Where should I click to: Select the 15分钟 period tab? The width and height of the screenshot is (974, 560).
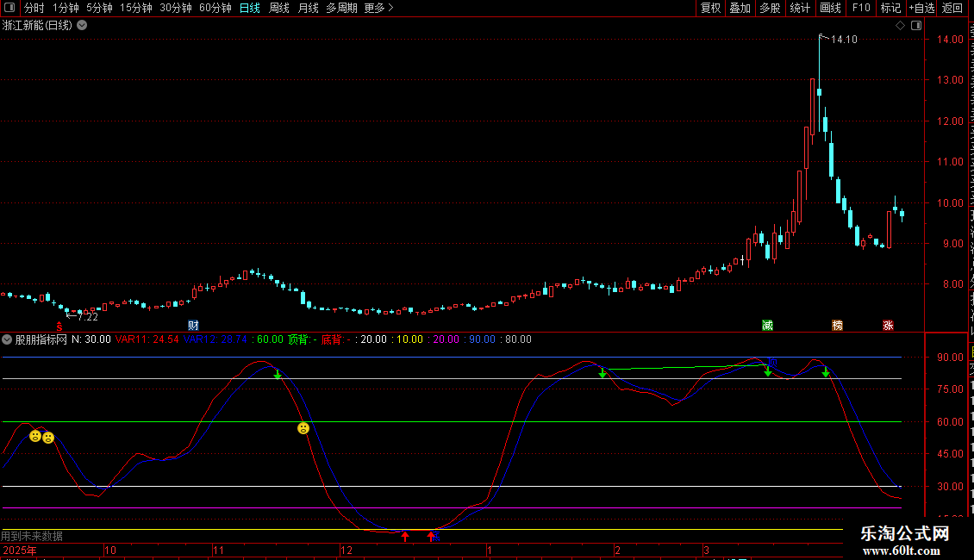135,8
